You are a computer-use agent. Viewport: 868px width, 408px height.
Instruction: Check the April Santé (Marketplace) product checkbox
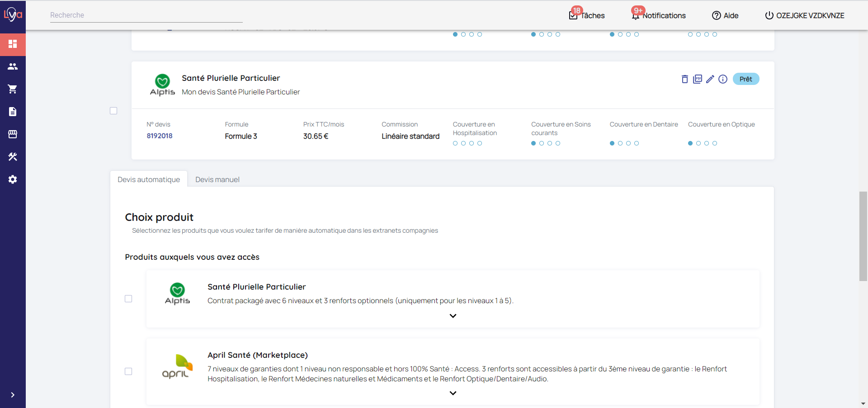(x=128, y=371)
